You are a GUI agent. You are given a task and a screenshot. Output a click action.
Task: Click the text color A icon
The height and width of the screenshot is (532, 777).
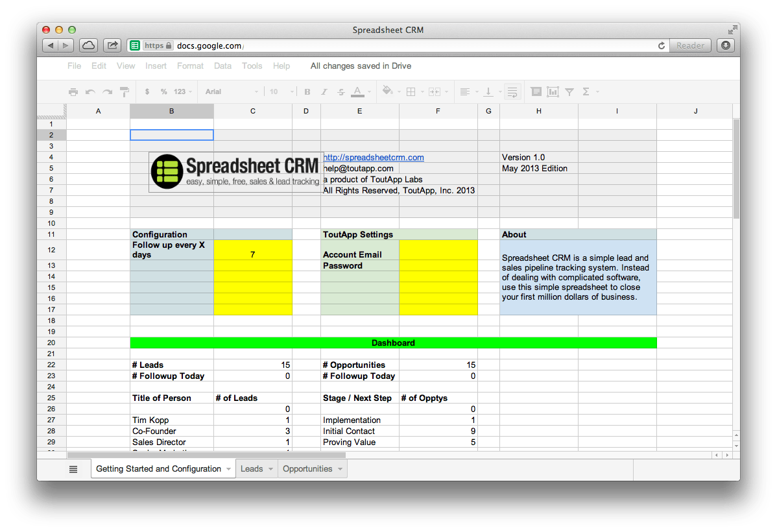click(x=357, y=91)
